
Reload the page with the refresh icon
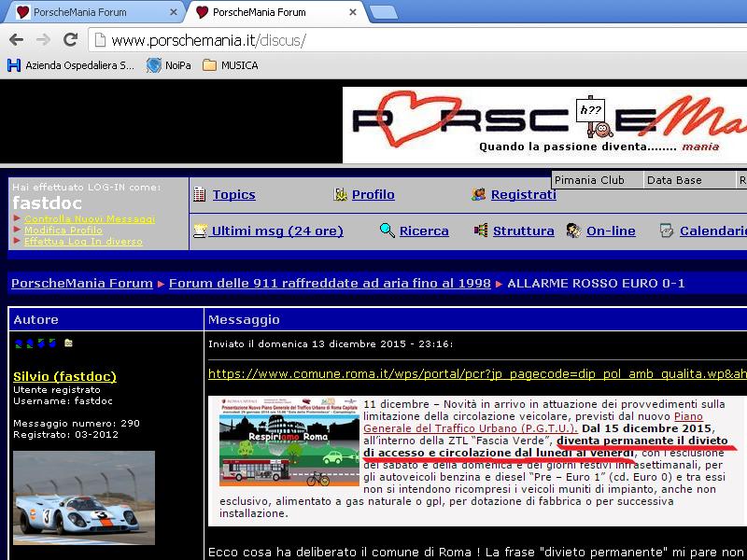point(71,39)
